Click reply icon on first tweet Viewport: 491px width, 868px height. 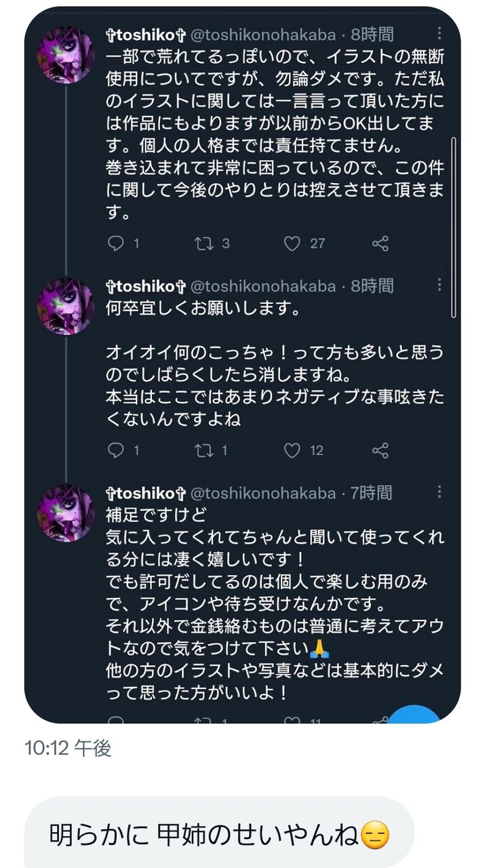(116, 243)
